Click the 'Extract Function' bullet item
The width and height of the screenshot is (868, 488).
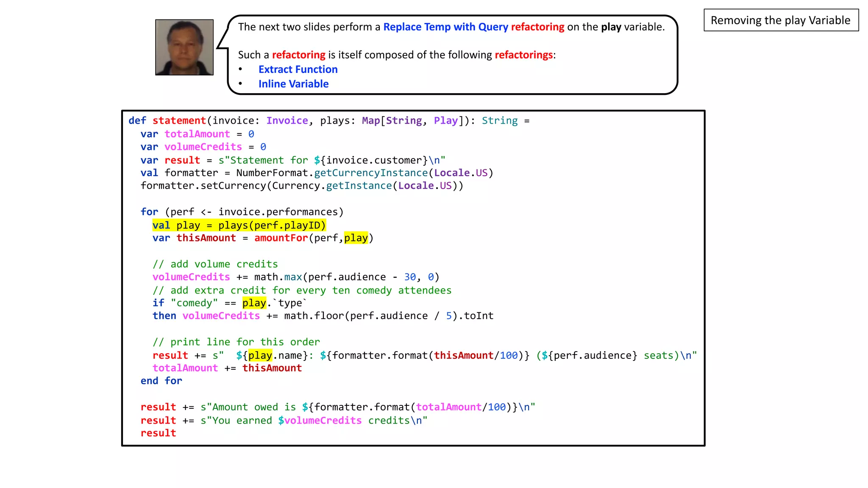tap(298, 69)
